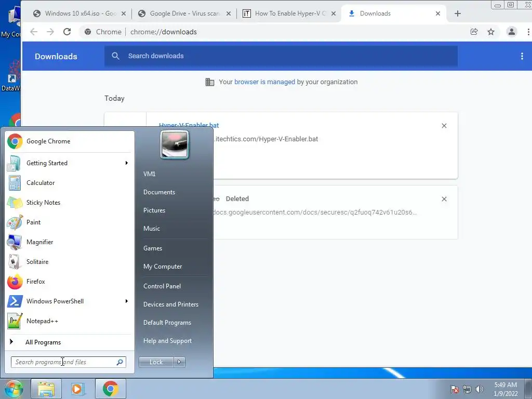
Task: Launch Paint from the Start menu
Action: coord(69,222)
